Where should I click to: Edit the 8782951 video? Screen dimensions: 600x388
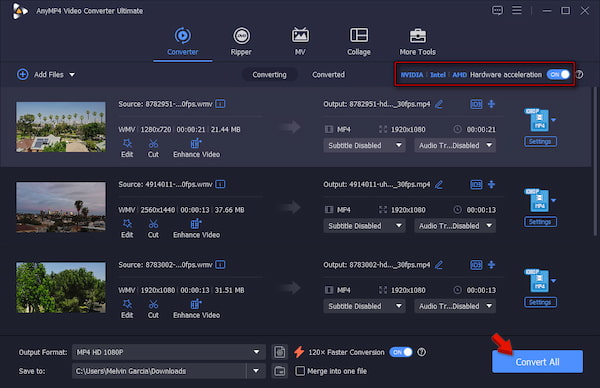[127, 148]
